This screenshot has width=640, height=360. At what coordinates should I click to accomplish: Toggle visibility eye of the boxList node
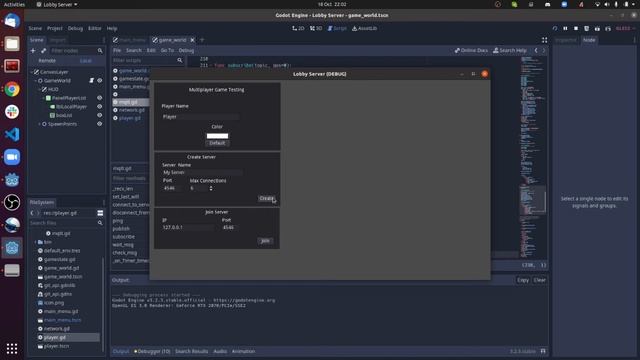tap(99, 115)
